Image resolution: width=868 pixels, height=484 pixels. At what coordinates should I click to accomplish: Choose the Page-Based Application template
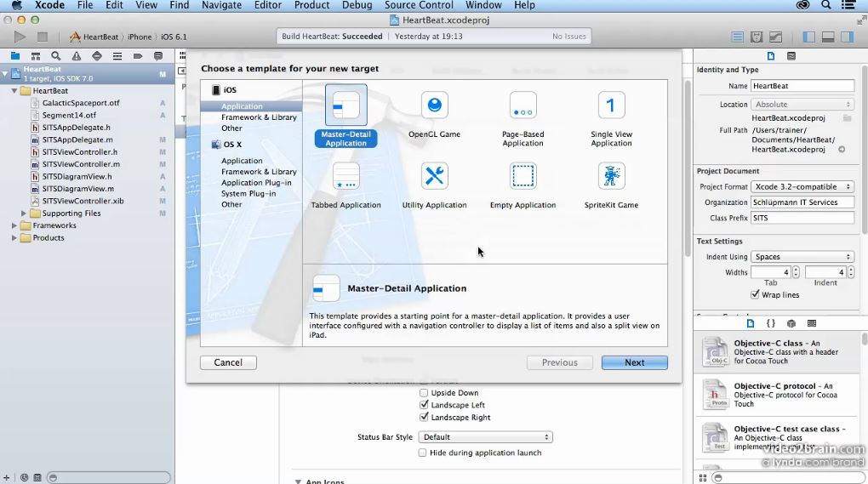click(x=523, y=119)
